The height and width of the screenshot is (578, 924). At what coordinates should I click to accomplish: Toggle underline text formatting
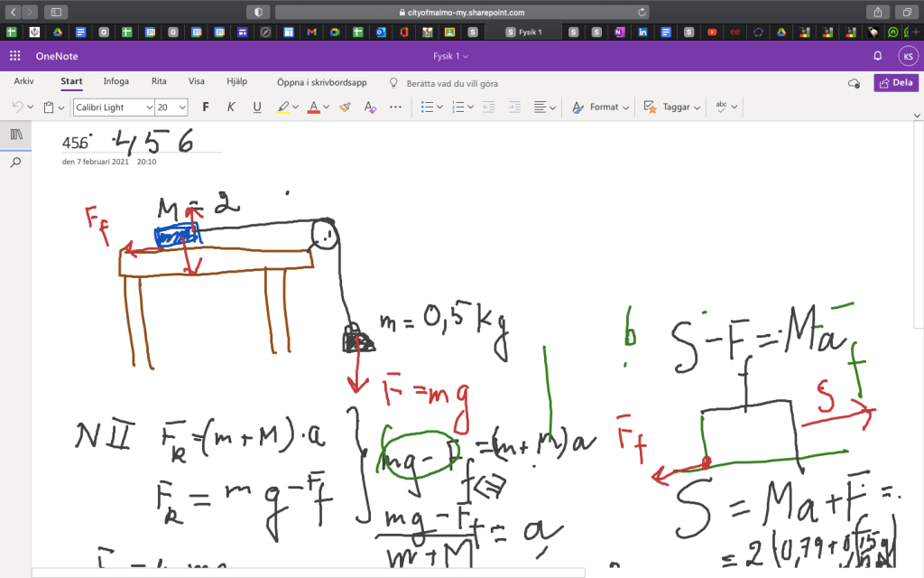click(257, 107)
